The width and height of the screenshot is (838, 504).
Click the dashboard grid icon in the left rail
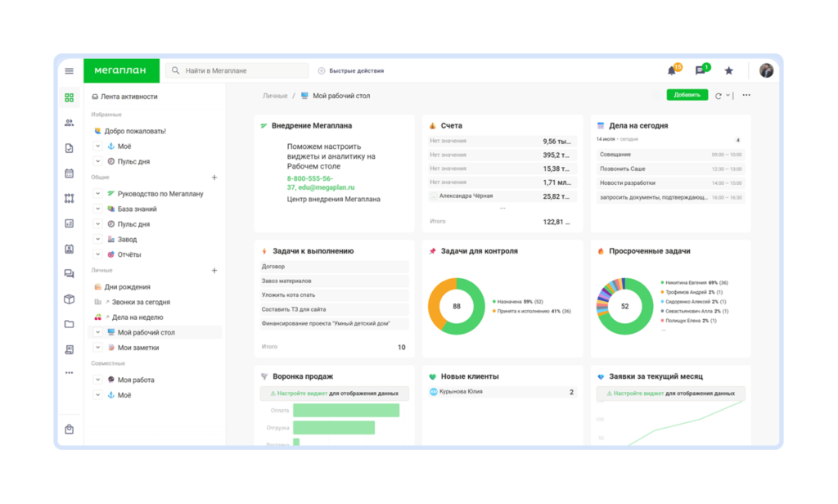point(69,97)
